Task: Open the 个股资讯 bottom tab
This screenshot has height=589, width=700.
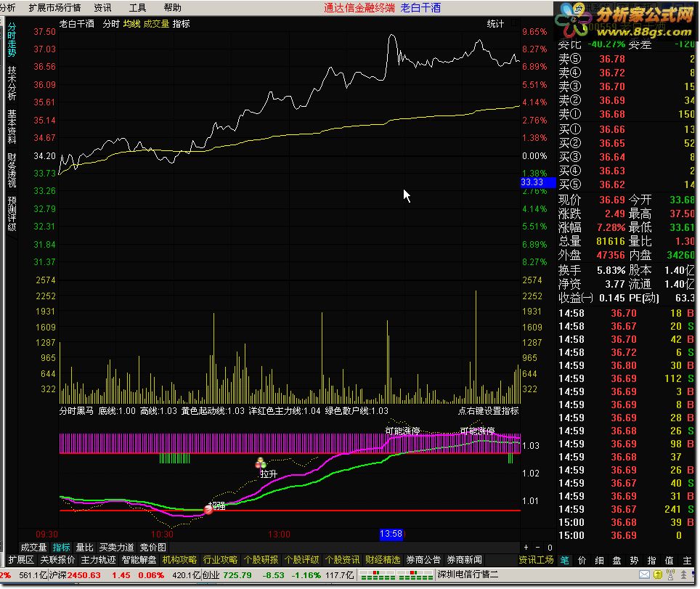Action: [342, 560]
